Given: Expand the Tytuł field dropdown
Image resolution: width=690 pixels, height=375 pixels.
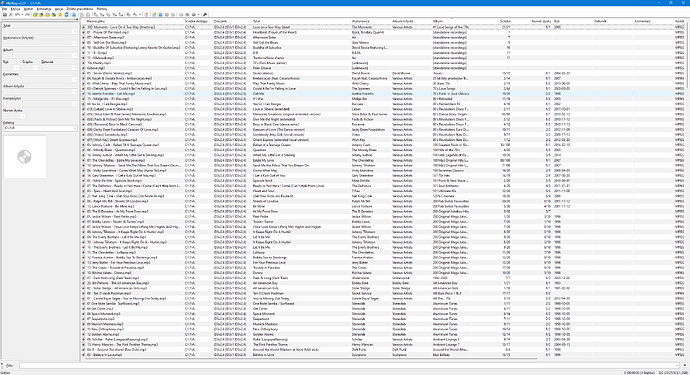Looking at the screenshot, I should click(74, 31).
